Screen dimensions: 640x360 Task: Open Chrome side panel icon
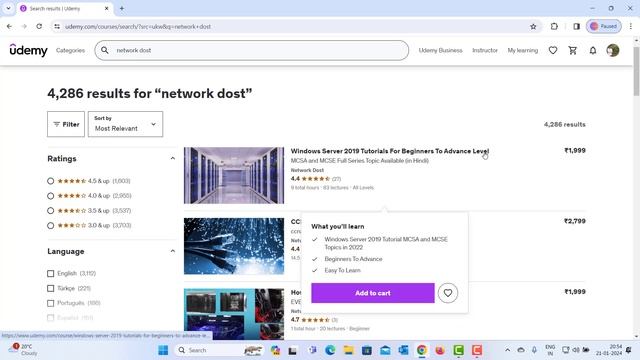576,27
